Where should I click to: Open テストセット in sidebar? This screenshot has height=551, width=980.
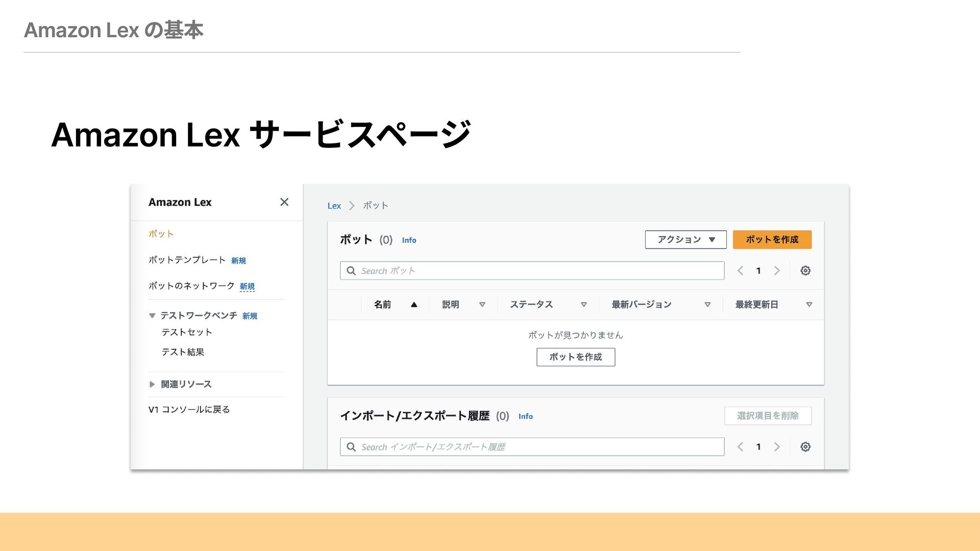pyautogui.click(x=187, y=332)
